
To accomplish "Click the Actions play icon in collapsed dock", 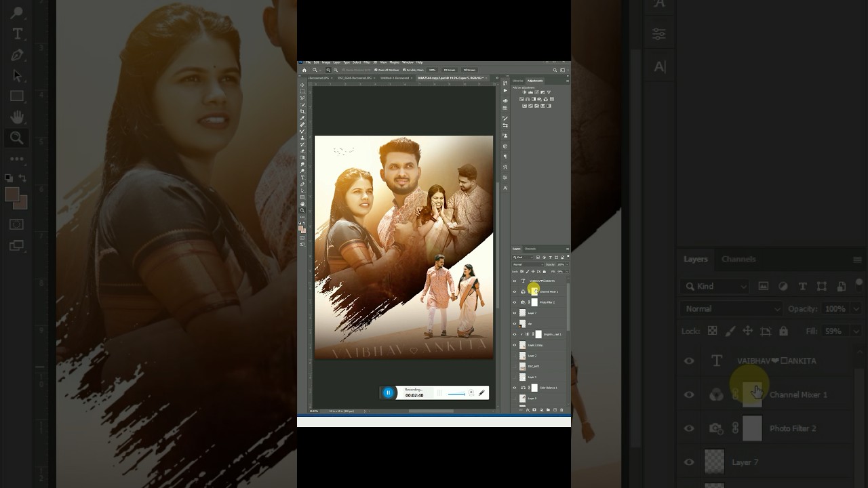I will click(505, 91).
